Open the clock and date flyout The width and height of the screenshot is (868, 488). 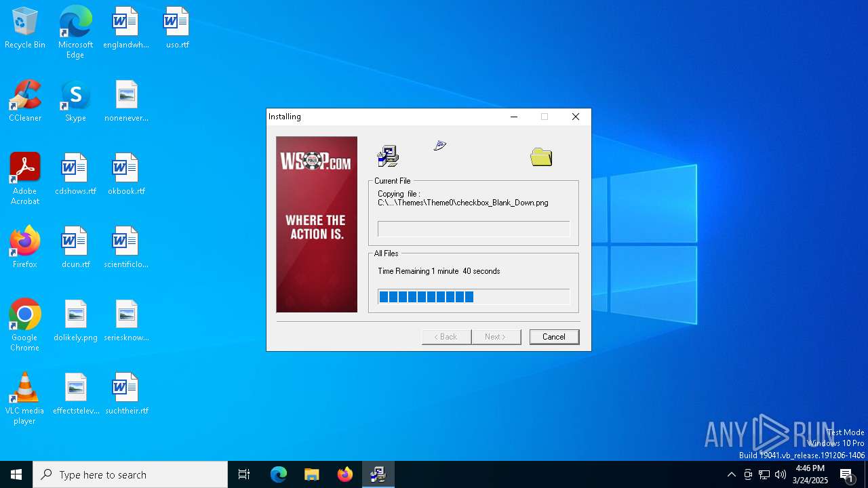click(x=810, y=474)
